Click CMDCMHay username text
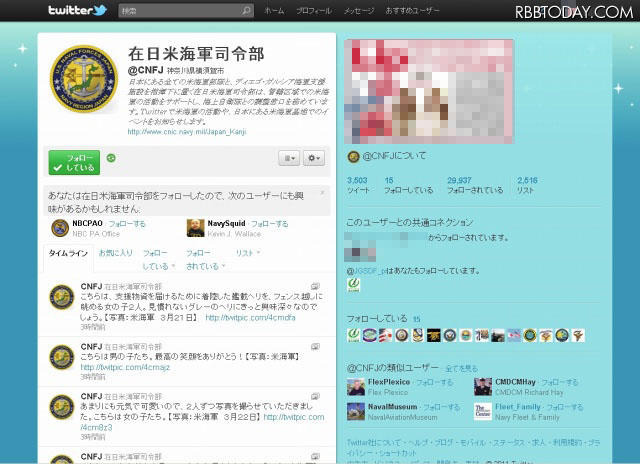 (x=515, y=382)
